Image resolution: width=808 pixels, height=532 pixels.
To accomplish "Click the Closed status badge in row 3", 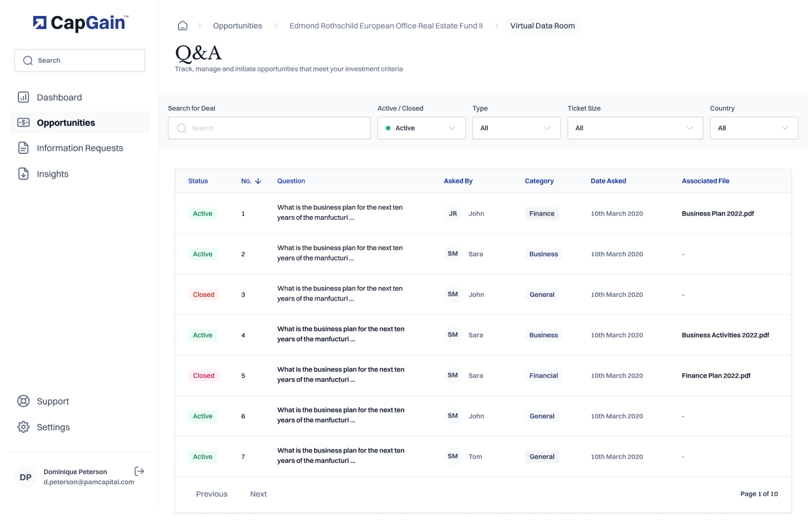I will click(203, 295).
